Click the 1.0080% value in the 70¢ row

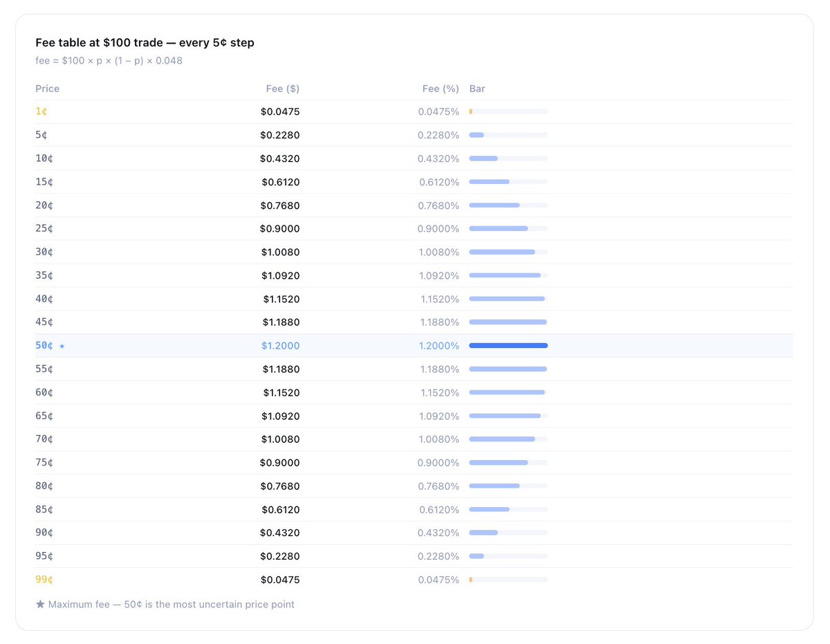[439, 439]
